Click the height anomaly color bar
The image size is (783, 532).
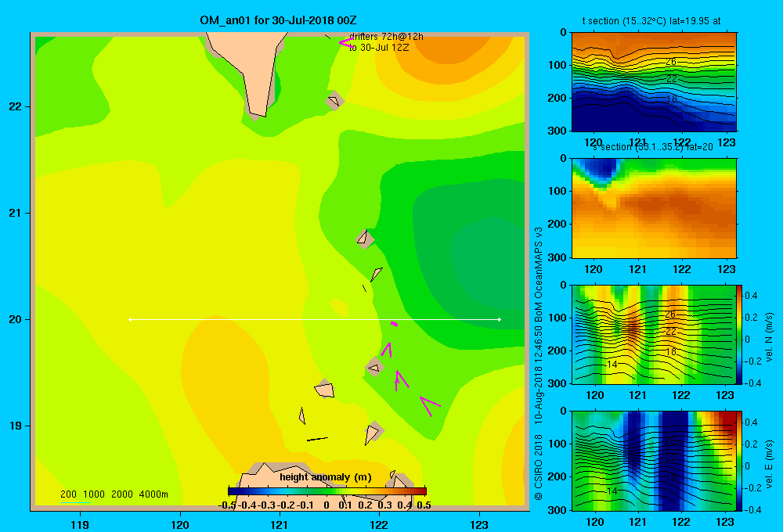pyautogui.click(x=327, y=491)
